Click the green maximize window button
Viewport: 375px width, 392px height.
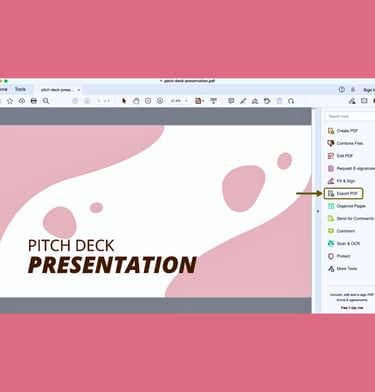pyautogui.click(x=6, y=81)
